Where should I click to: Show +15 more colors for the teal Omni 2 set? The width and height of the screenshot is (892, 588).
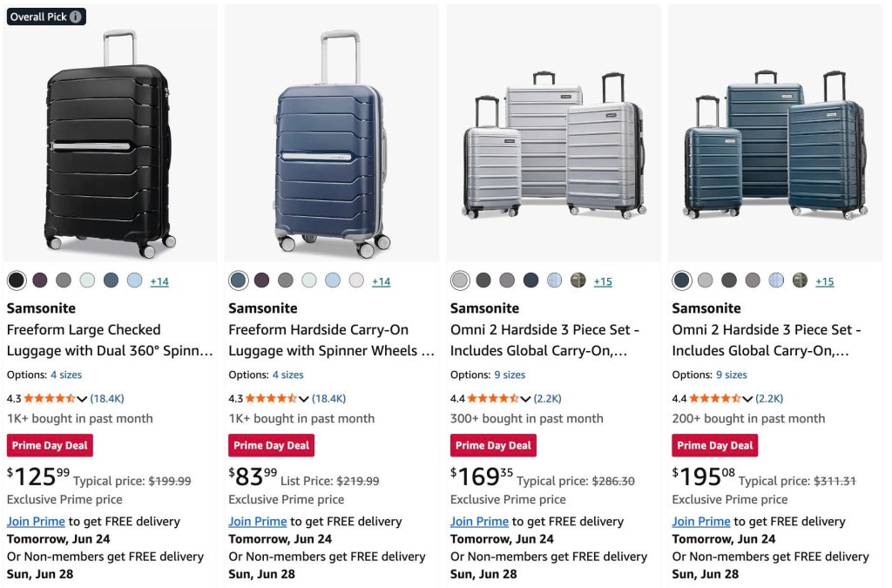click(x=824, y=281)
